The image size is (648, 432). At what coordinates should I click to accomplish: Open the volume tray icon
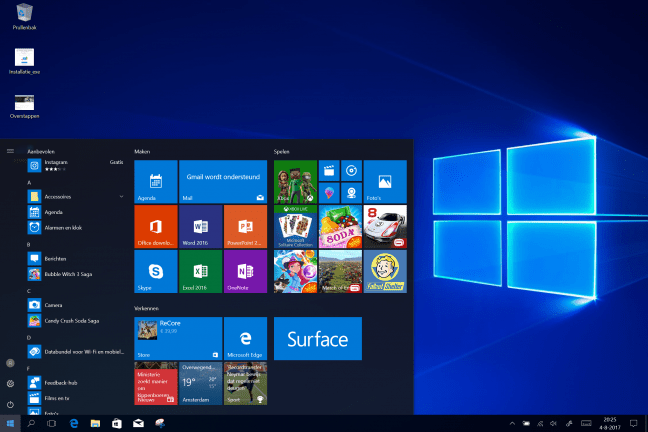click(553, 423)
